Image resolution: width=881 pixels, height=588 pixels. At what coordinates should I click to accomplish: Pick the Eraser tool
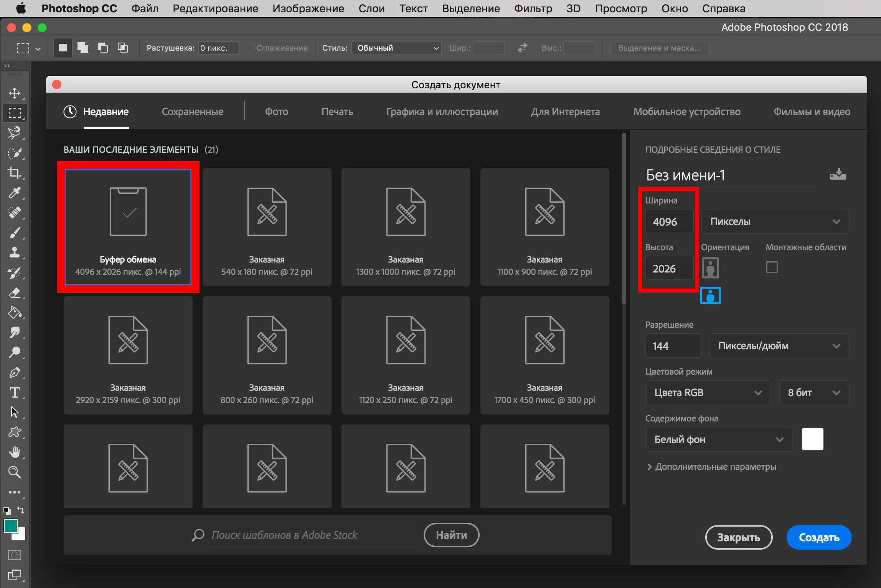pyautogui.click(x=15, y=293)
